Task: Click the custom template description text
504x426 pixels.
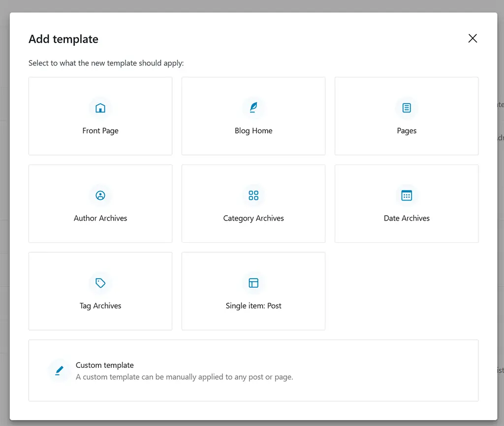Action: point(184,377)
